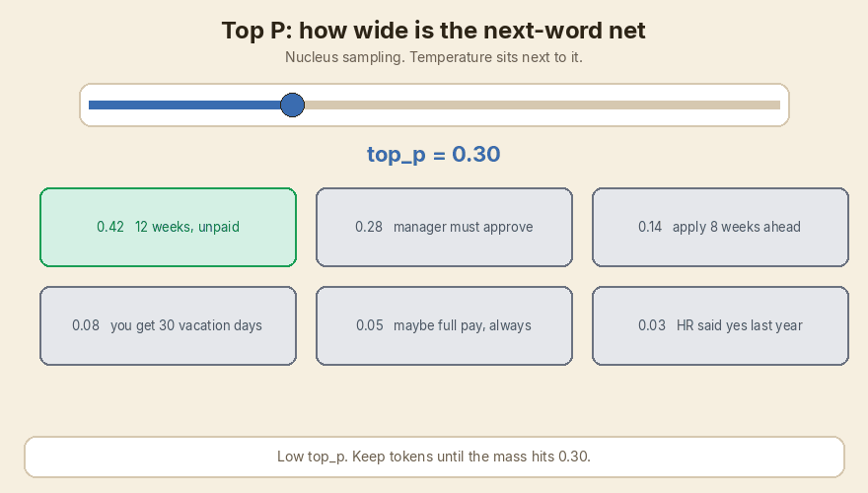Click the unfilled tan slider track
Image resolution: width=868 pixels, height=493 pixels.
pyautogui.click(x=542, y=106)
